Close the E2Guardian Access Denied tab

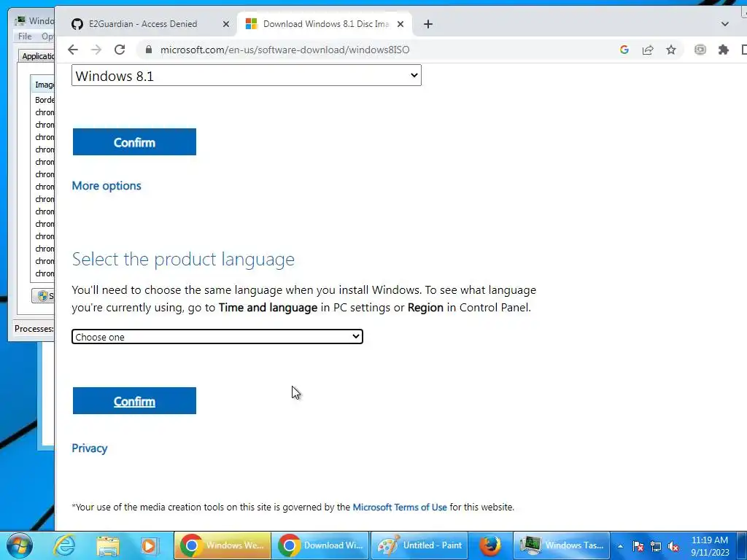(x=226, y=24)
